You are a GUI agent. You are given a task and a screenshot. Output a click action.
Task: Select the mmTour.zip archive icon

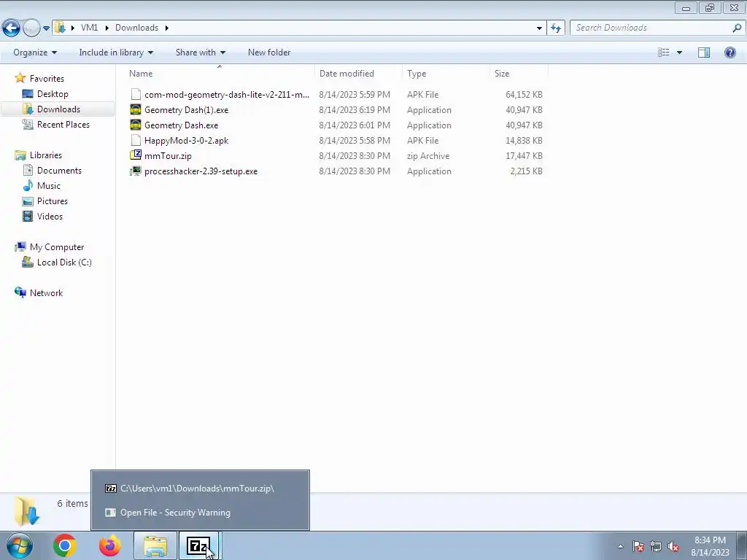pos(135,156)
